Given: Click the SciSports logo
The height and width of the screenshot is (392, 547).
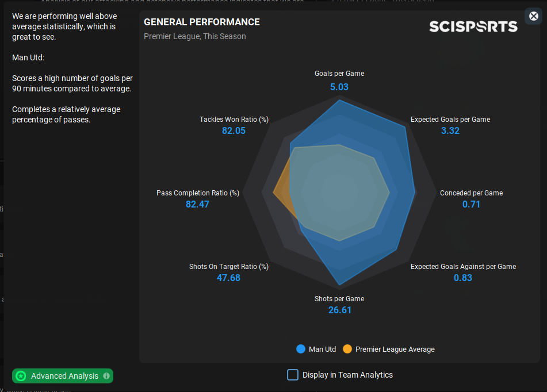Looking at the screenshot, I should pyautogui.click(x=473, y=26).
